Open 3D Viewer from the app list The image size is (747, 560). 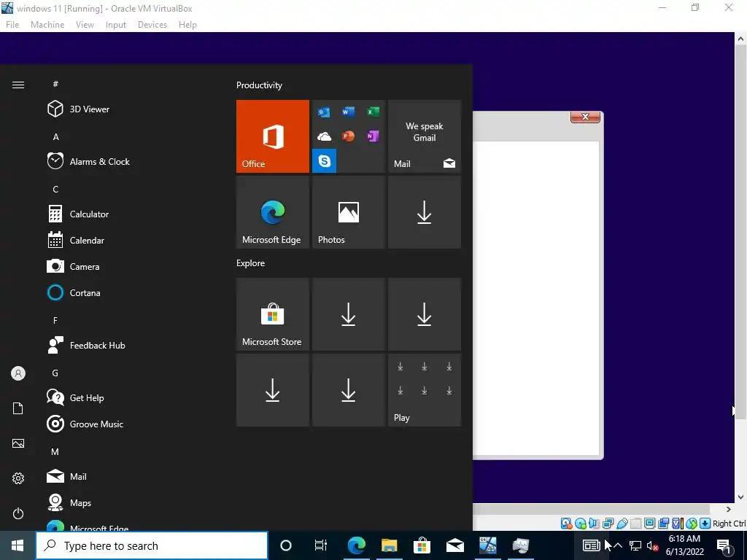(79, 109)
